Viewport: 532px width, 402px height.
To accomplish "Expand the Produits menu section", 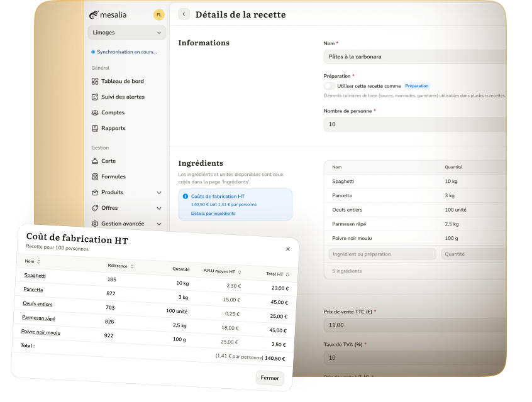I will (x=159, y=192).
